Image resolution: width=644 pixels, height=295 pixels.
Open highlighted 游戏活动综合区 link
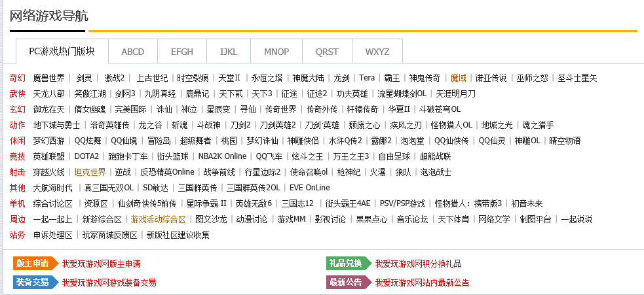point(158,219)
